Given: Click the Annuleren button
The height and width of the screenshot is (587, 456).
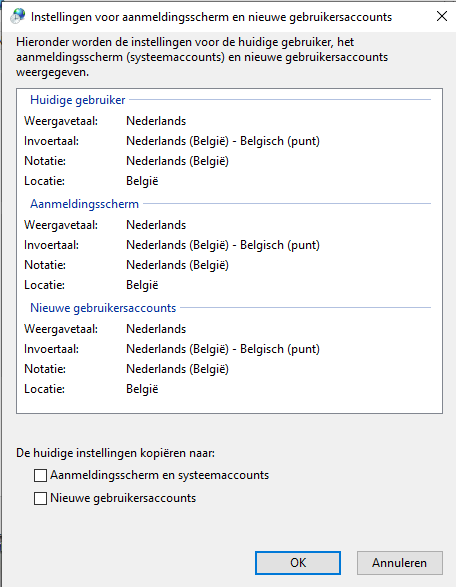Looking at the screenshot, I should [x=399, y=563].
